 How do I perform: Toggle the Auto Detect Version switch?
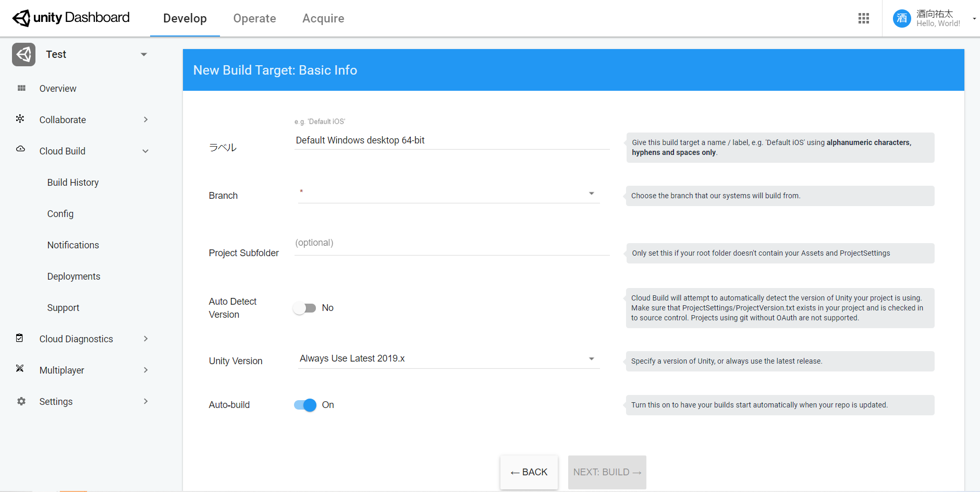click(x=304, y=308)
